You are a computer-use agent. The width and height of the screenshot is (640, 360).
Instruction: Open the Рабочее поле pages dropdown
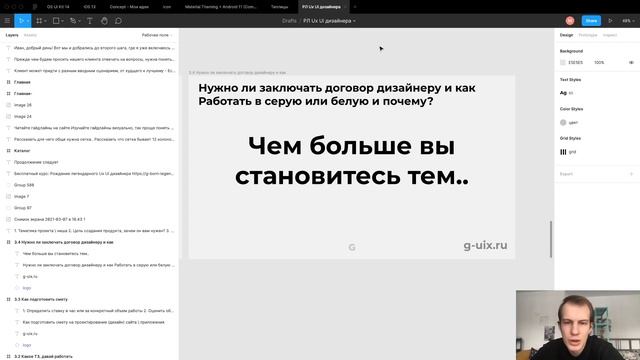pyautogui.click(x=157, y=35)
